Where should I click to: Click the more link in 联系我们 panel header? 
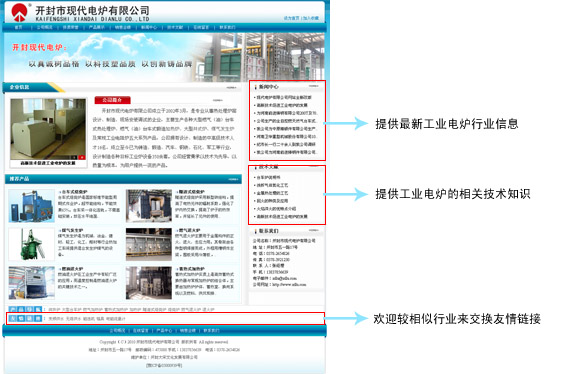[x=313, y=231]
